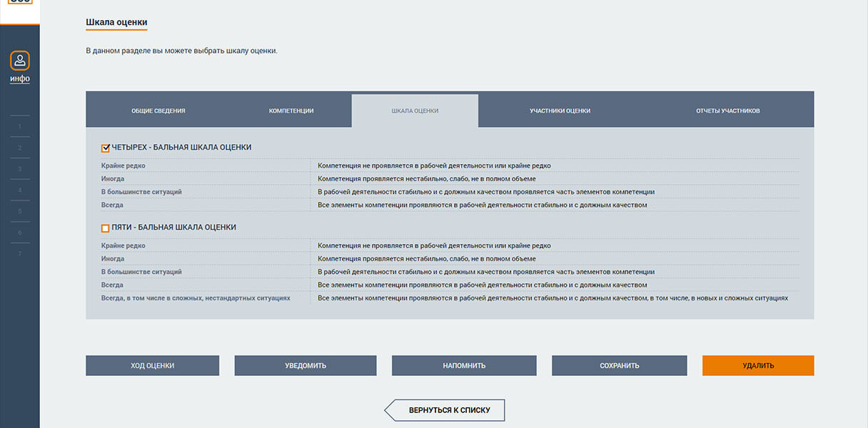This screenshot has height=428, width=868.
Task: Open the КОМПЕТЕНЦИИ tab
Action: click(x=291, y=111)
